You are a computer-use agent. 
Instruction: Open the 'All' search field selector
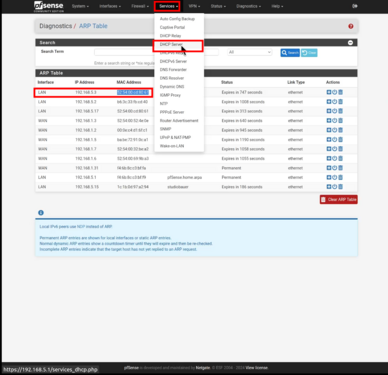250,52
